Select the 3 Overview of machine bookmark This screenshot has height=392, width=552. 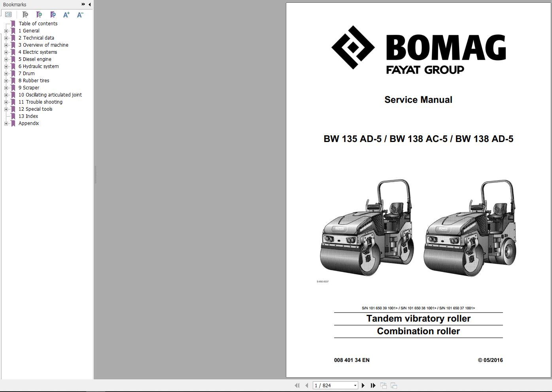point(43,45)
